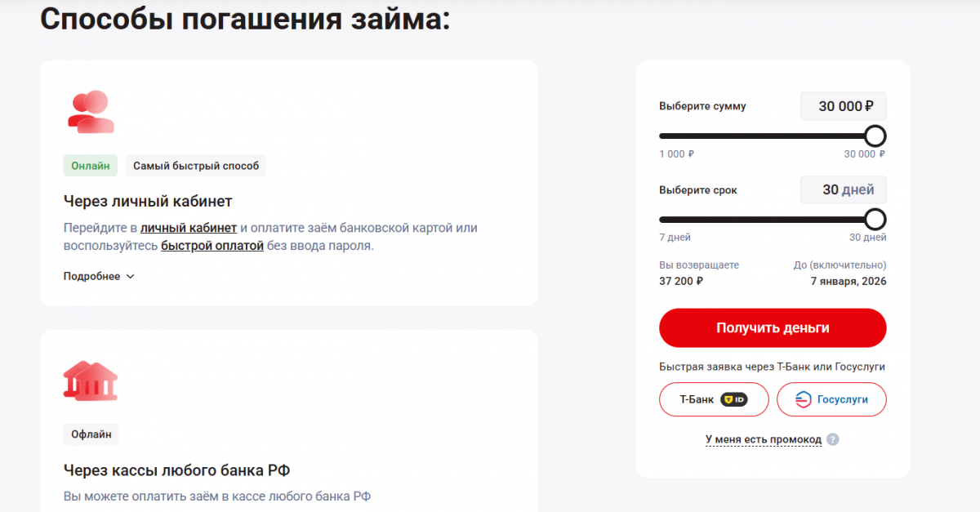Click the personal account people icon
This screenshot has width=980, height=512.
click(x=90, y=112)
